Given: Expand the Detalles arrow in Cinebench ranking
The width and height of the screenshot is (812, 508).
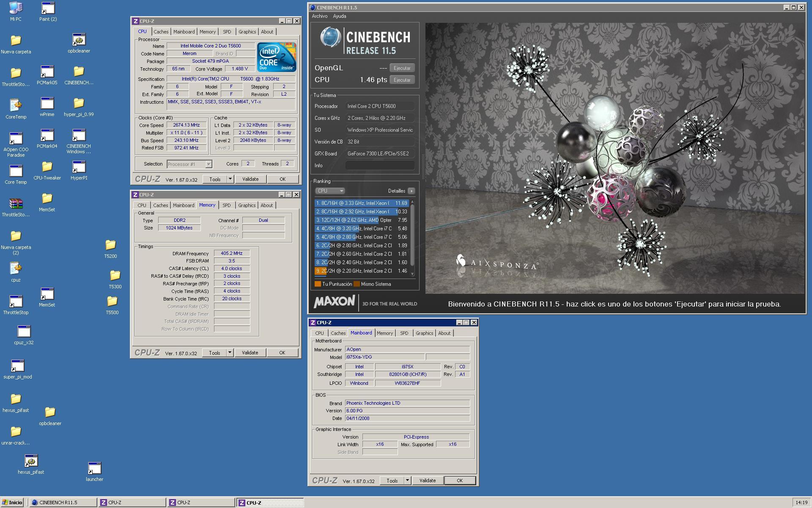Looking at the screenshot, I should point(411,191).
